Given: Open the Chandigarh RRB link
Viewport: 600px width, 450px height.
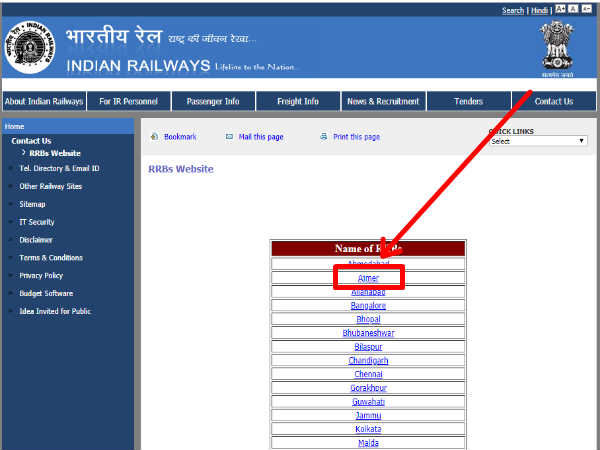Looking at the screenshot, I should pyautogui.click(x=368, y=360).
